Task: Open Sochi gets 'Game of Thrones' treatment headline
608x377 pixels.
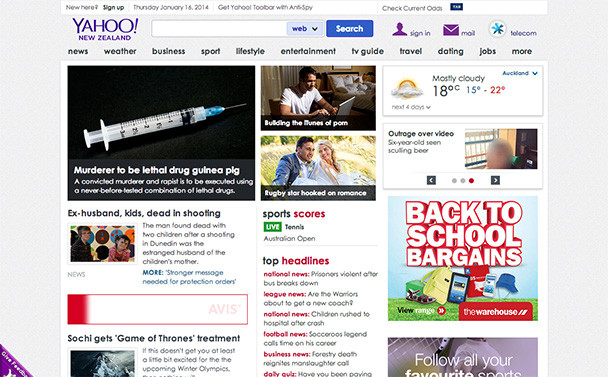Action: (x=154, y=338)
